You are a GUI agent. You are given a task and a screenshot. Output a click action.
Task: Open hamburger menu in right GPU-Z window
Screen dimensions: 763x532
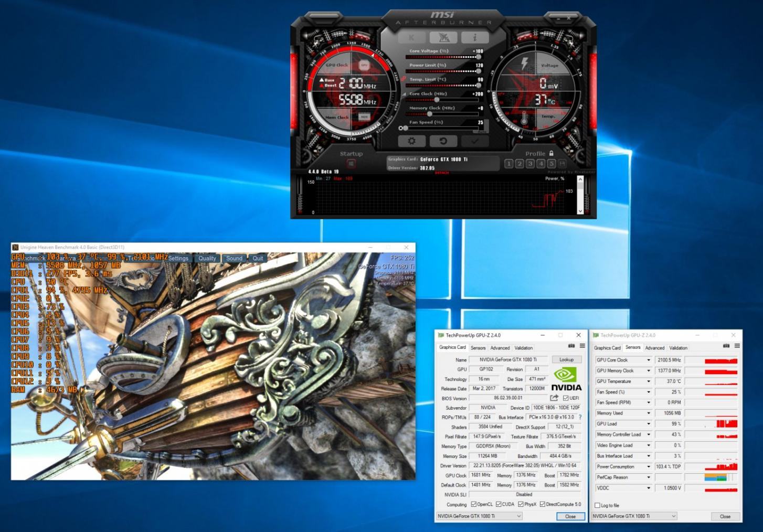pos(737,346)
